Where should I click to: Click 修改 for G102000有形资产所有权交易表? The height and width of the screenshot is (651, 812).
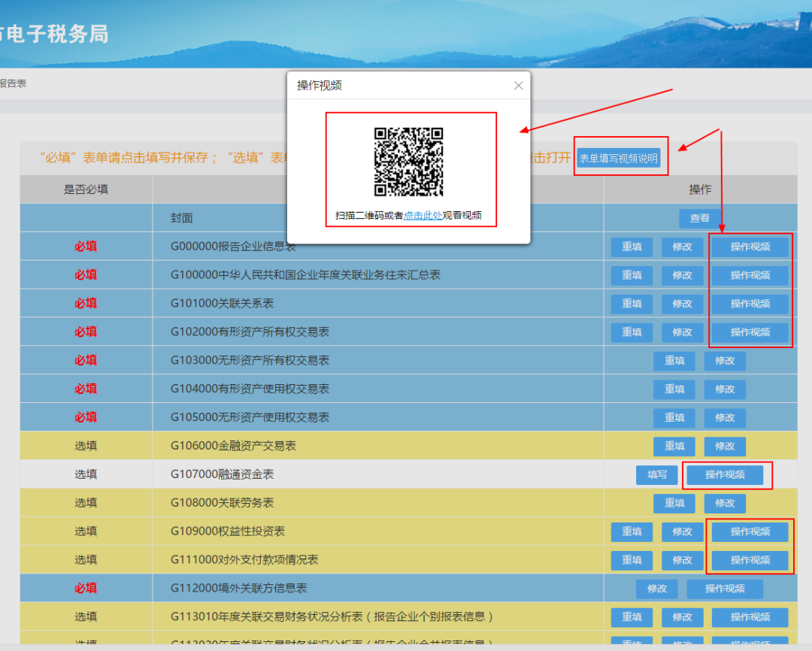pos(682,332)
